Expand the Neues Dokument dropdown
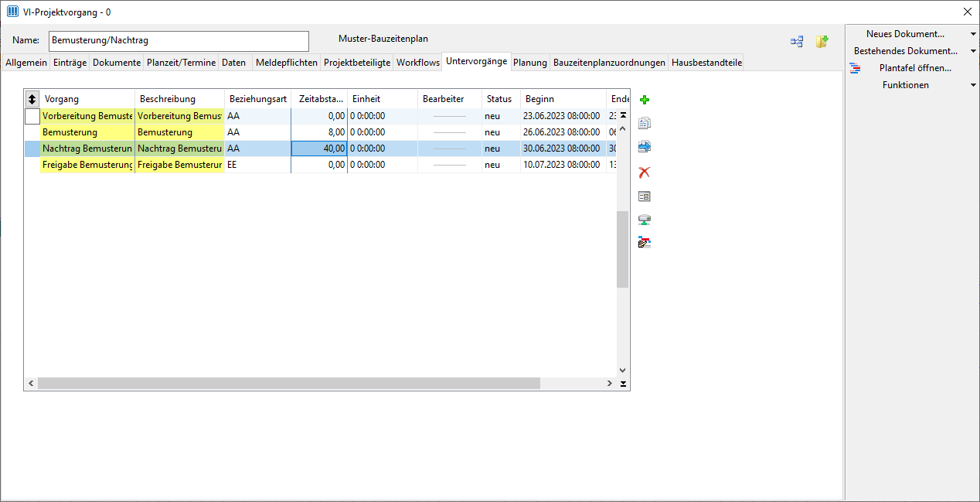 coord(973,34)
